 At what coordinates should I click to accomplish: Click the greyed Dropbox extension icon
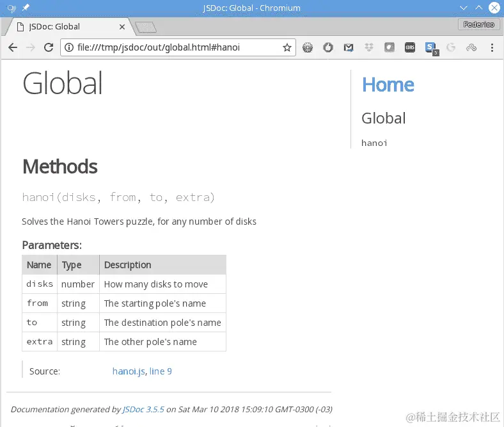(369, 47)
